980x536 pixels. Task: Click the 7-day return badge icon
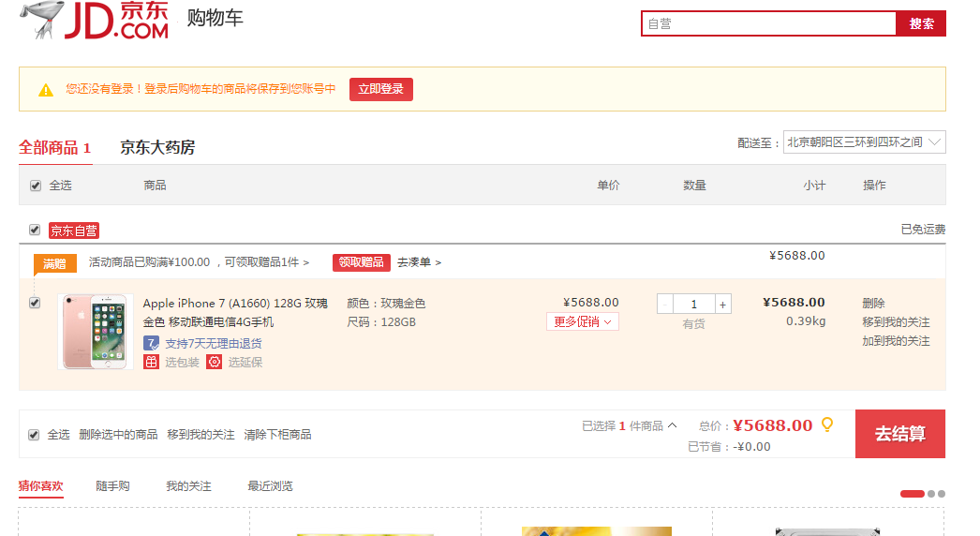click(151, 343)
